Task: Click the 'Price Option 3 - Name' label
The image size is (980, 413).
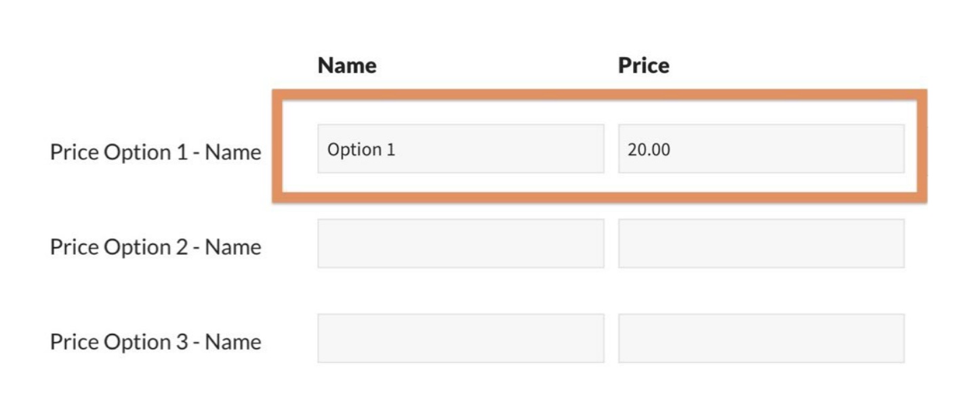Action: click(x=155, y=342)
